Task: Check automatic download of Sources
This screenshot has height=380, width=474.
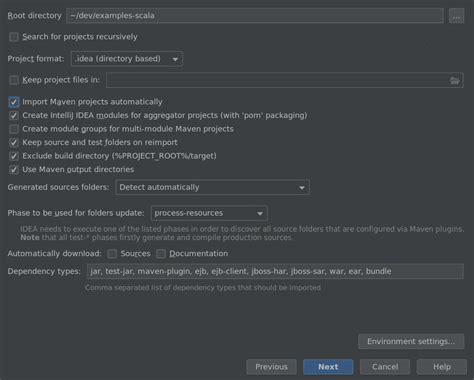Action: pyautogui.click(x=112, y=254)
